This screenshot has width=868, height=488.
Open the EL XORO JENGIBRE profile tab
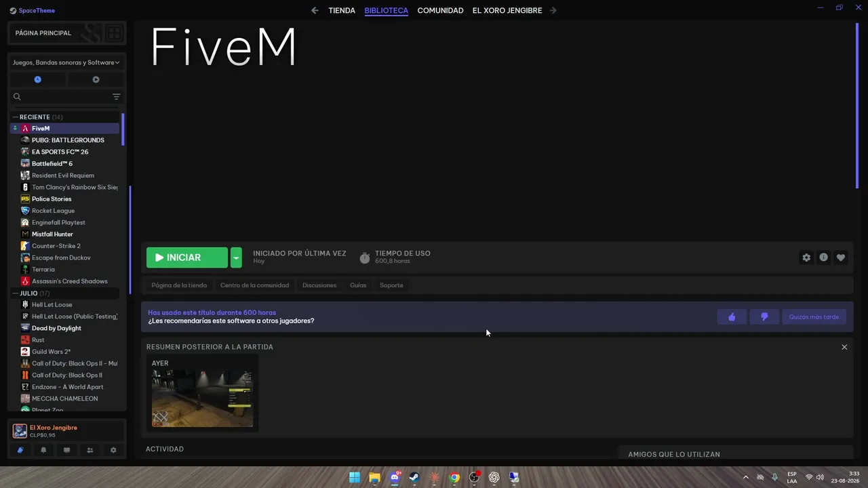[507, 10]
